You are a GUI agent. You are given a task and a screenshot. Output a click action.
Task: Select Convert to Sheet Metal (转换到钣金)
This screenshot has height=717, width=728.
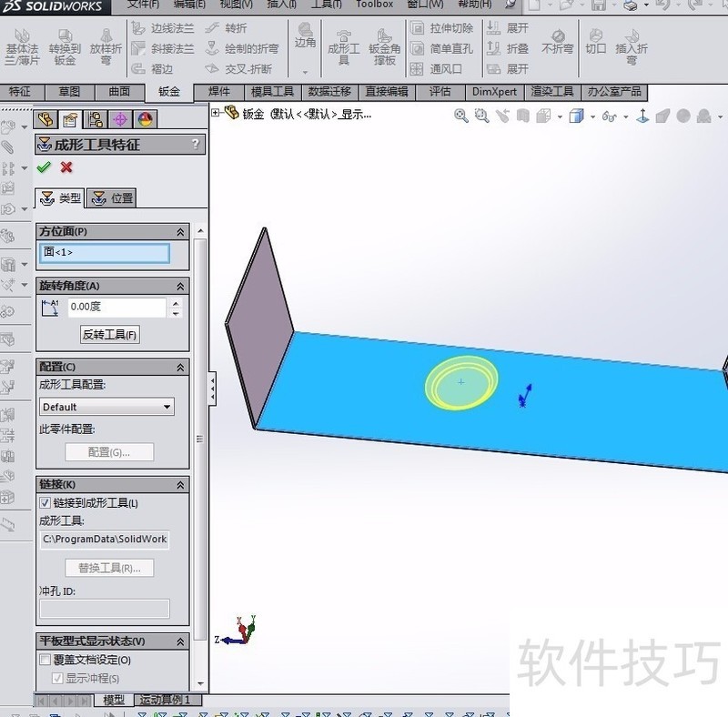pos(65,47)
